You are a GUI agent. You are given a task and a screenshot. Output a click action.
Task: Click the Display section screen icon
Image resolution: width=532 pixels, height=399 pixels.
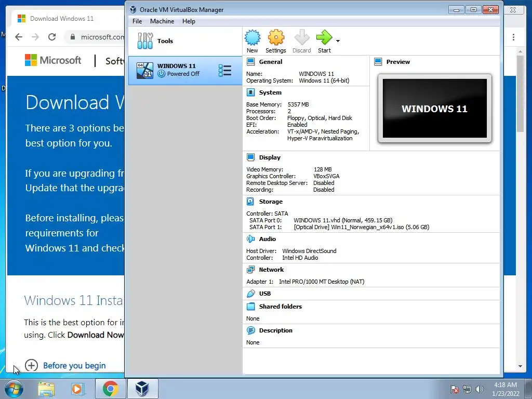coord(251,157)
